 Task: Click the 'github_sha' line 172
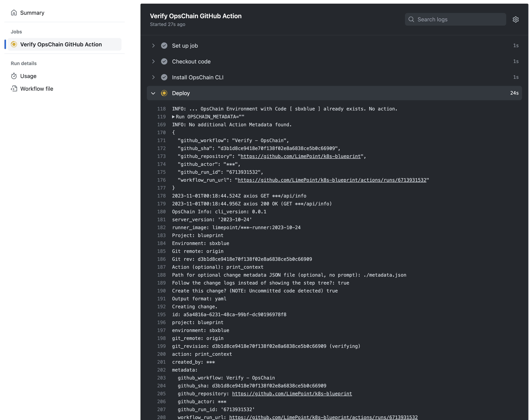point(259,148)
